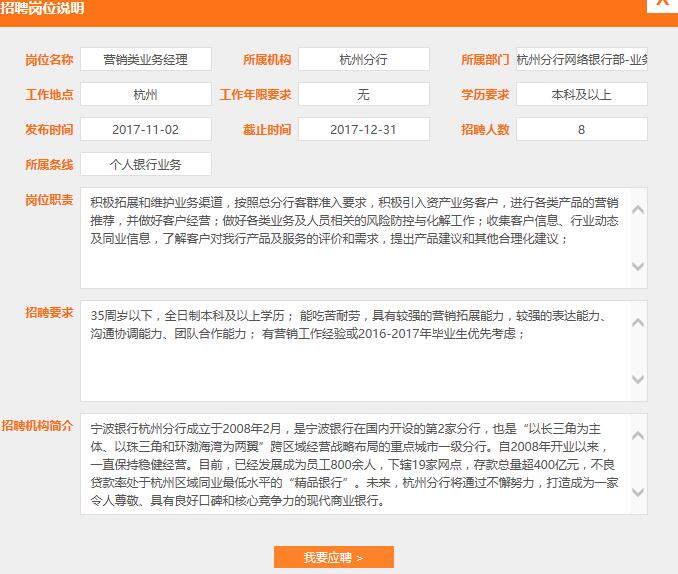Image resolution: width=678 pixels, height=574 pixels.
Task: Focus the 工作地点 field showing 杭州
Action: [146, 95]
